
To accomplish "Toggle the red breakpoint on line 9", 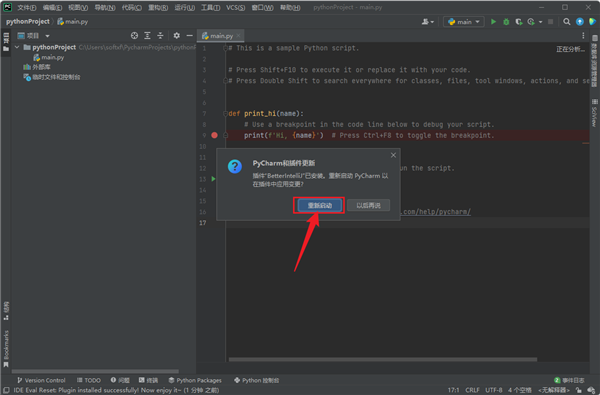I will click(x=214, y=135).
